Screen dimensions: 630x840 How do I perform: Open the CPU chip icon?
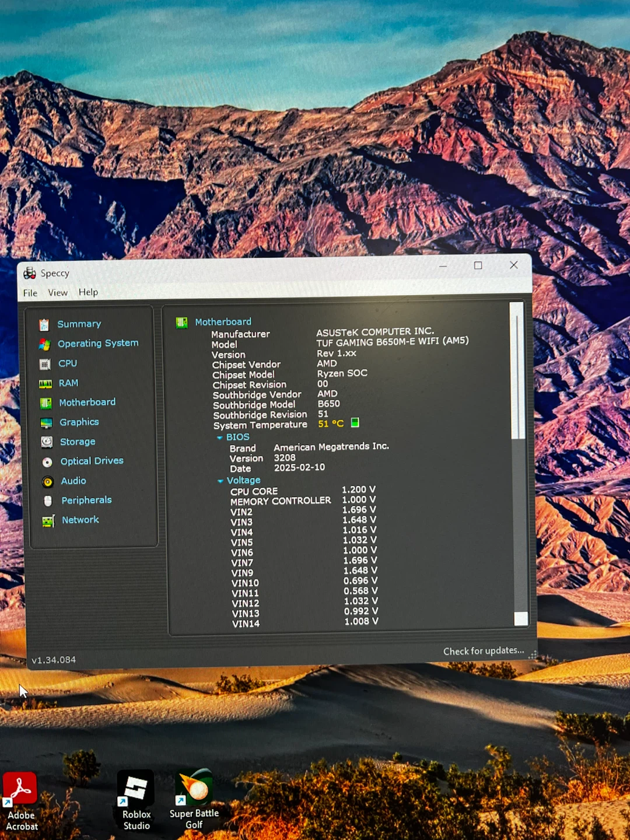[45, 365]
